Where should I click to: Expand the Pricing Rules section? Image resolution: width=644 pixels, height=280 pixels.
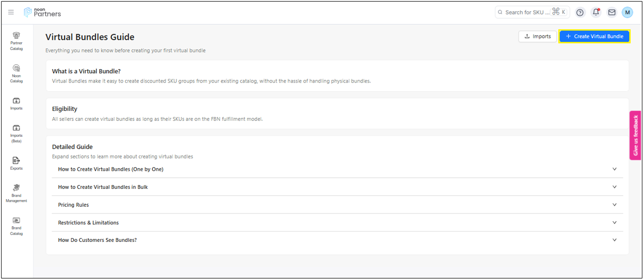(x=337, y=205)
